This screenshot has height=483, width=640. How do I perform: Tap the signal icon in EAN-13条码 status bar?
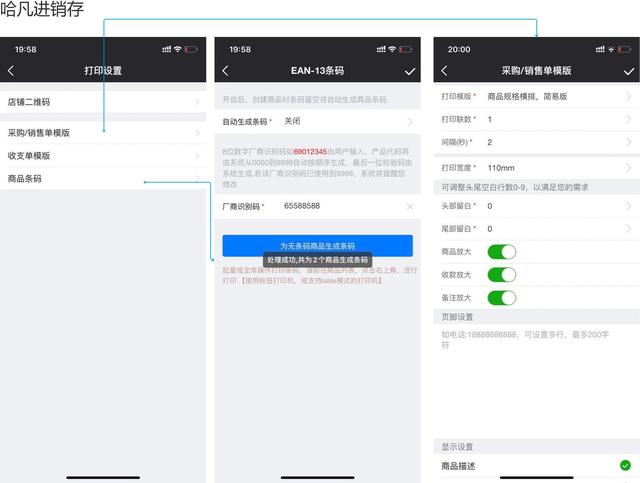coord(381,49)
